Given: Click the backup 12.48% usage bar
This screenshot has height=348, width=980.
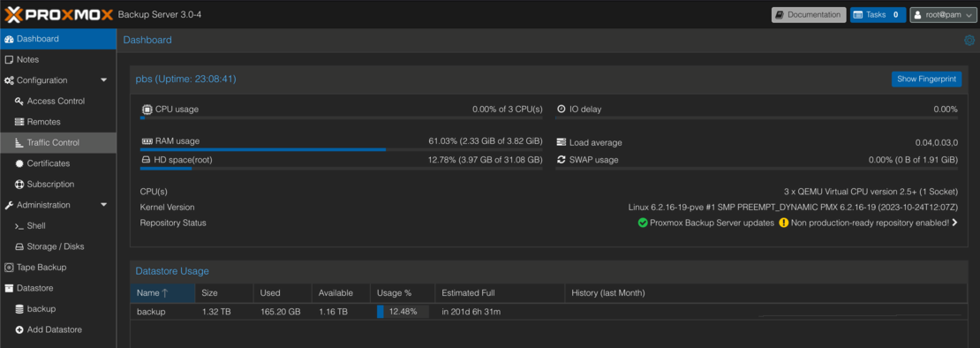Looking at the screenshot, I should coord(403,312).
